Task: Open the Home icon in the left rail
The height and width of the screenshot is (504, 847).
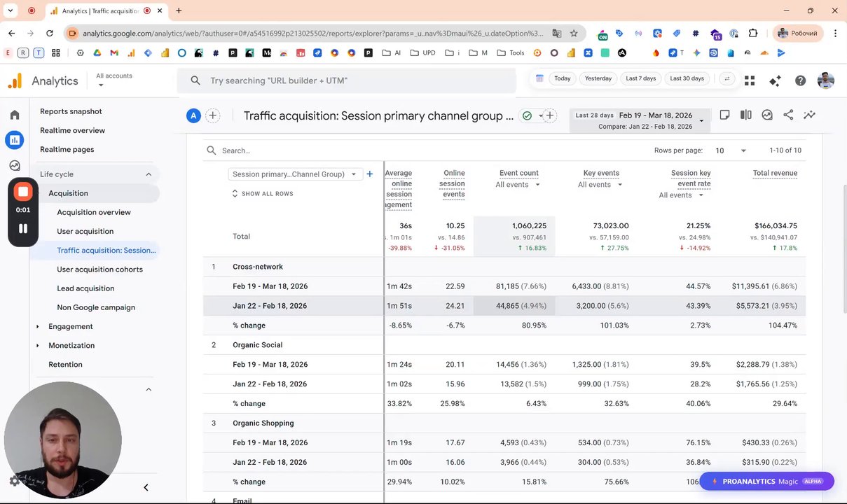Action: click(15, 115)
